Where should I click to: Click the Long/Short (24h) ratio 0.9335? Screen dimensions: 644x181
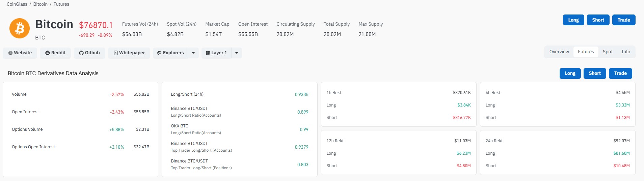pos(302,94)
